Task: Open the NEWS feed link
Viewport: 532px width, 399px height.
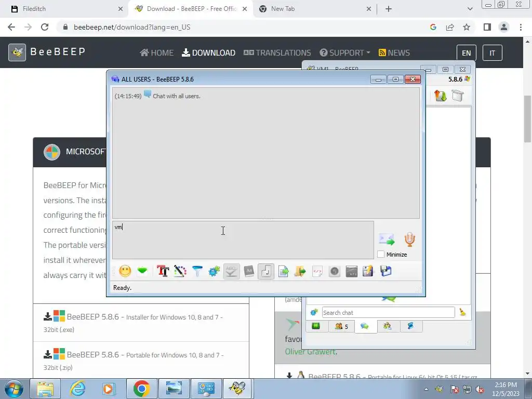Action: pos(394,52)
